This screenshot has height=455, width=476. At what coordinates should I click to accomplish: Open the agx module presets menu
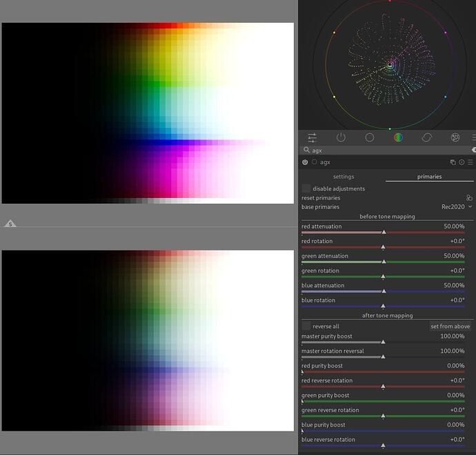coord(470,162)
